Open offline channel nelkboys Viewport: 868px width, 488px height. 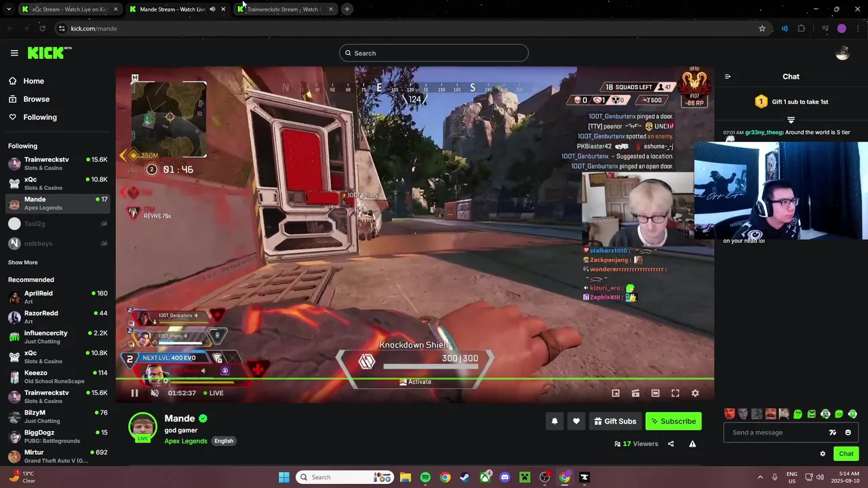point(58,243)
